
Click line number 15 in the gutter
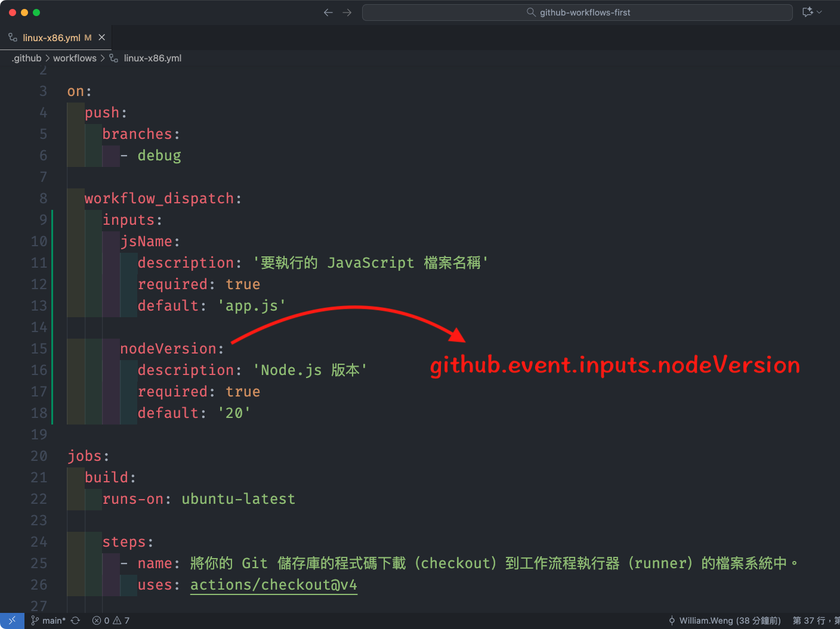coord(39,349)
